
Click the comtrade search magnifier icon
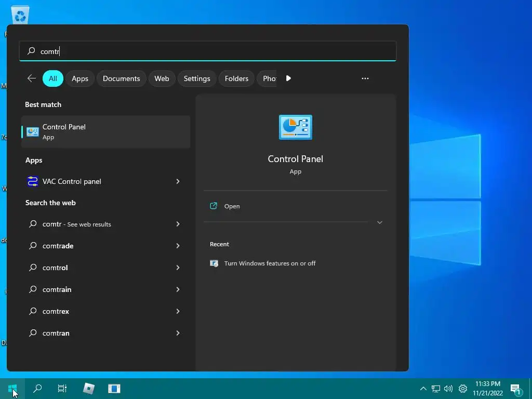pos(33,246)
